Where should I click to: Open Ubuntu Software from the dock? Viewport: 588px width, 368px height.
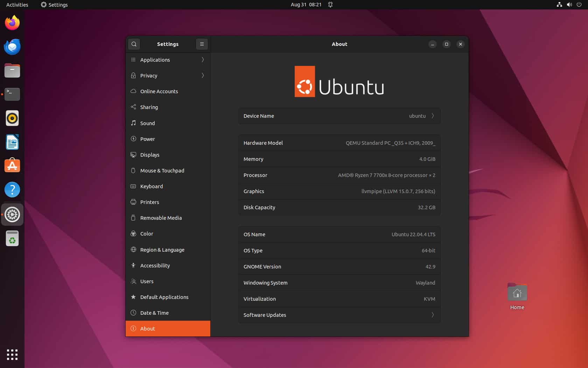[12, 166]
